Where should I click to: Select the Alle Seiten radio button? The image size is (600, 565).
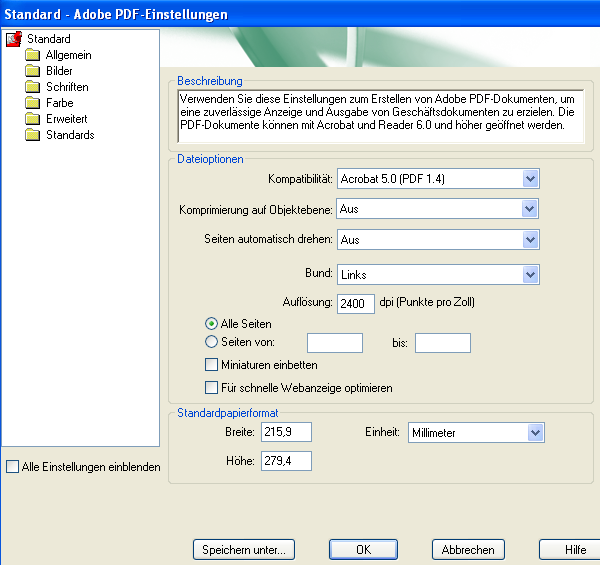211,324
